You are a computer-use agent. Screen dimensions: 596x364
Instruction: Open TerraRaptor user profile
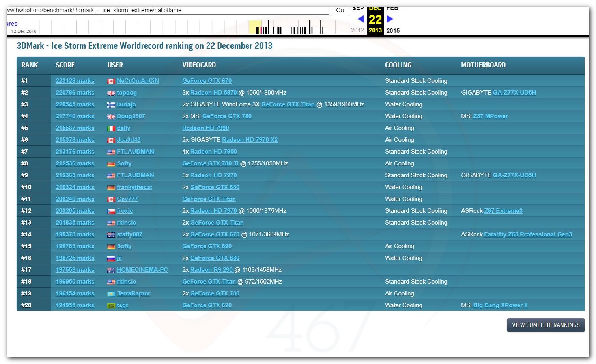click(x=133, y=293)
